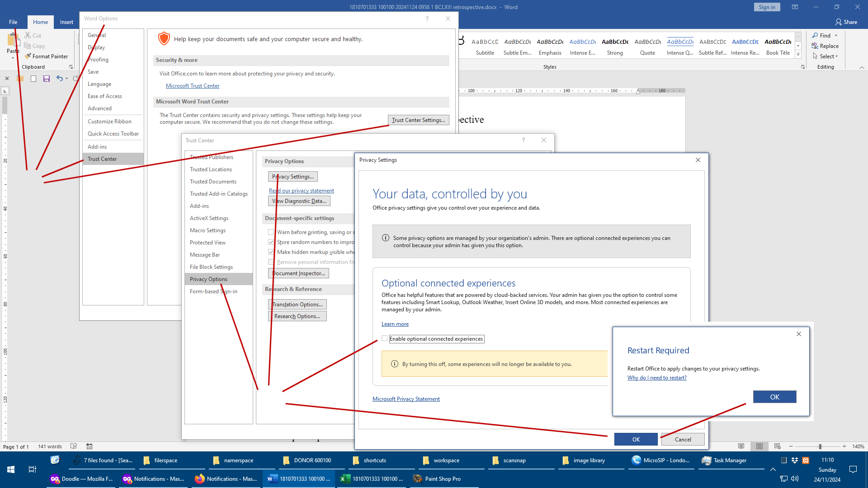868x488 pixels.
Task: Open the Find dropdown arrow
Action: click(x=836, y=35)
